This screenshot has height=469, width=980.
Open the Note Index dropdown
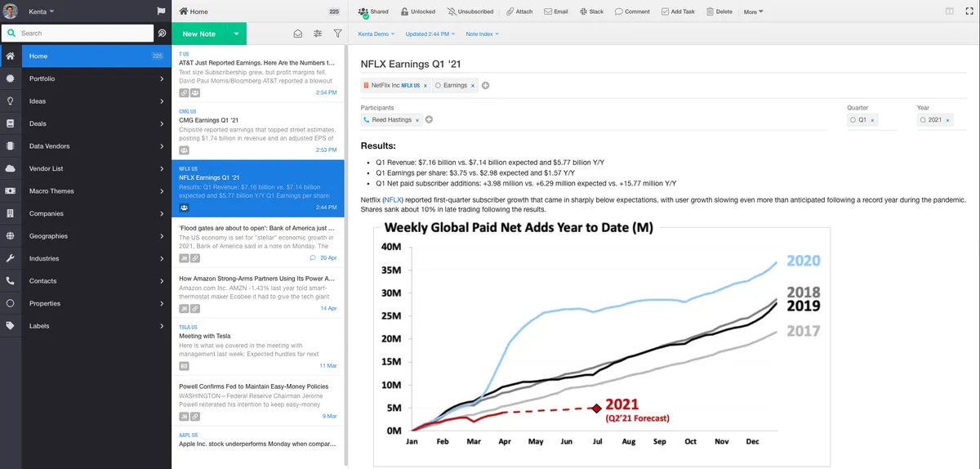(x=483, y=33)
